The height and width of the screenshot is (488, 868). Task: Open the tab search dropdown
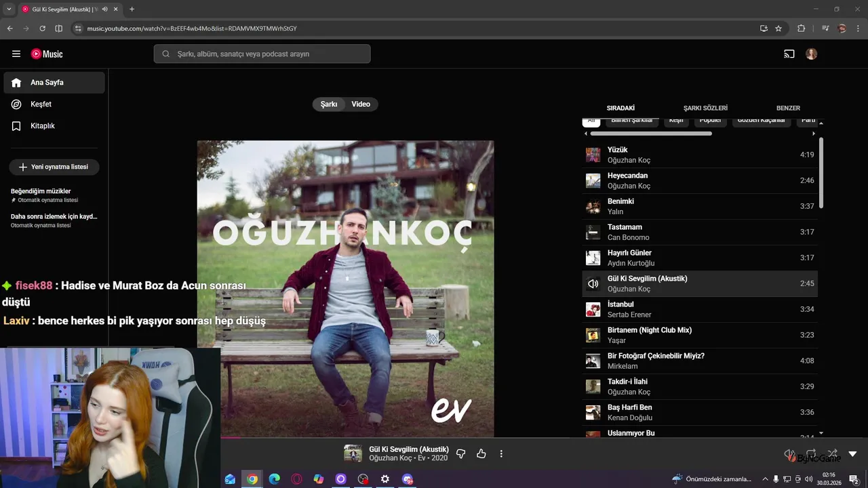pos(9,9)
